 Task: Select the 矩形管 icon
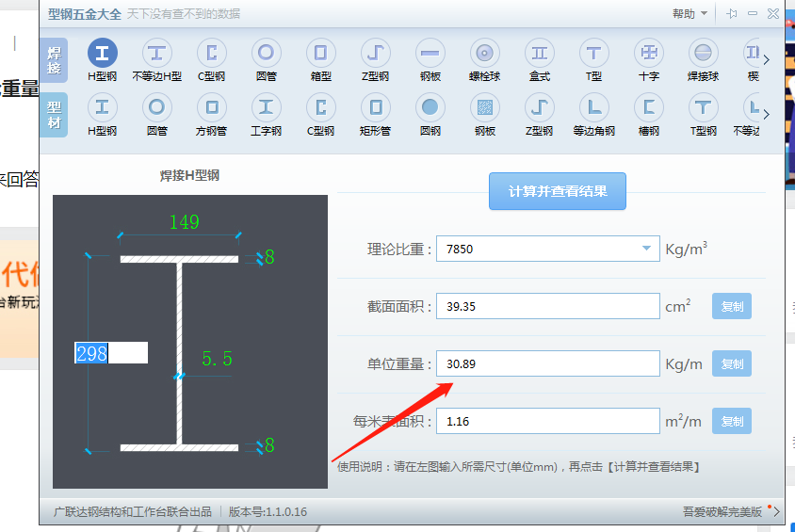pos(375,107)
